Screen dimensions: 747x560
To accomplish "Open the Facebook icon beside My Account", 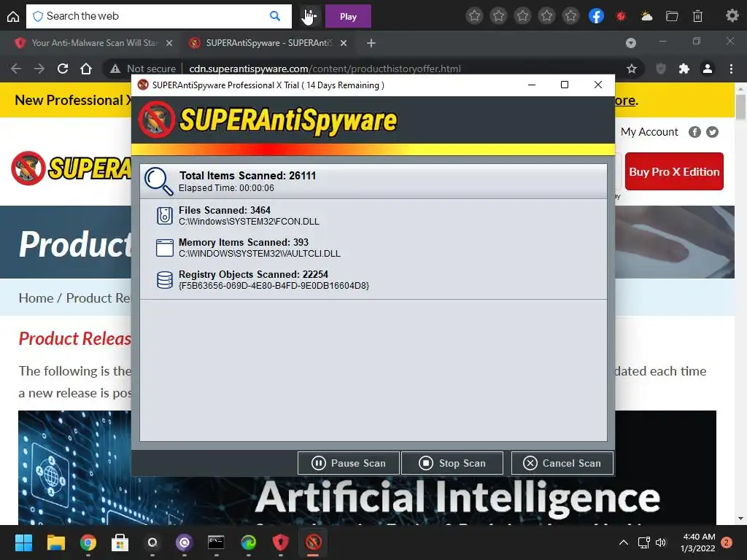I will pyautogui.click(x=694, y=132).
